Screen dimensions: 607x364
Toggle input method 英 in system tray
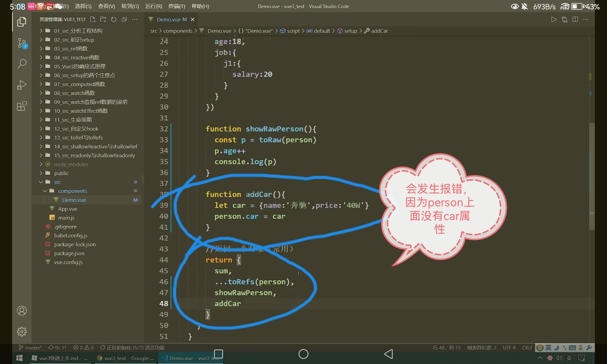coord(569,358)
